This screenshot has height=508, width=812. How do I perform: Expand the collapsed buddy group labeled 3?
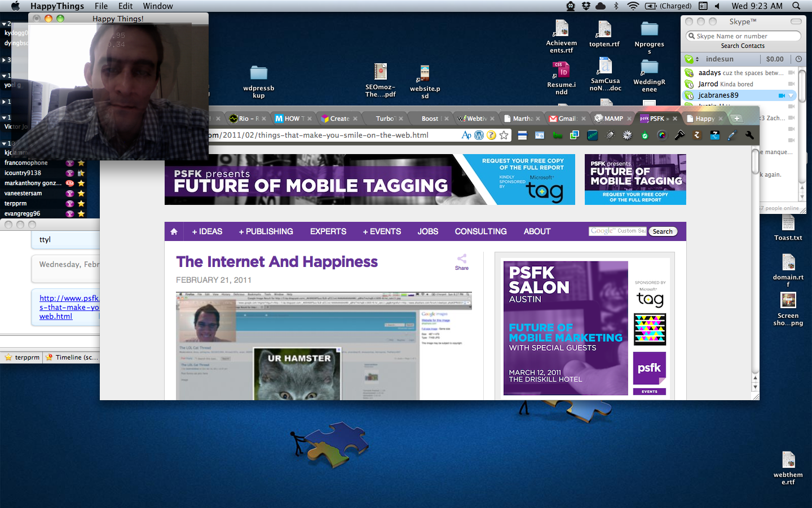(4, 60)
